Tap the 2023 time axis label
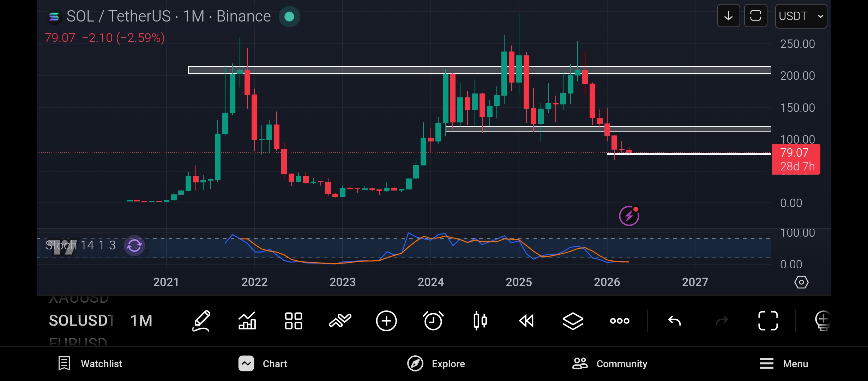This screenshot has width=868, height=381. point(343,282)
